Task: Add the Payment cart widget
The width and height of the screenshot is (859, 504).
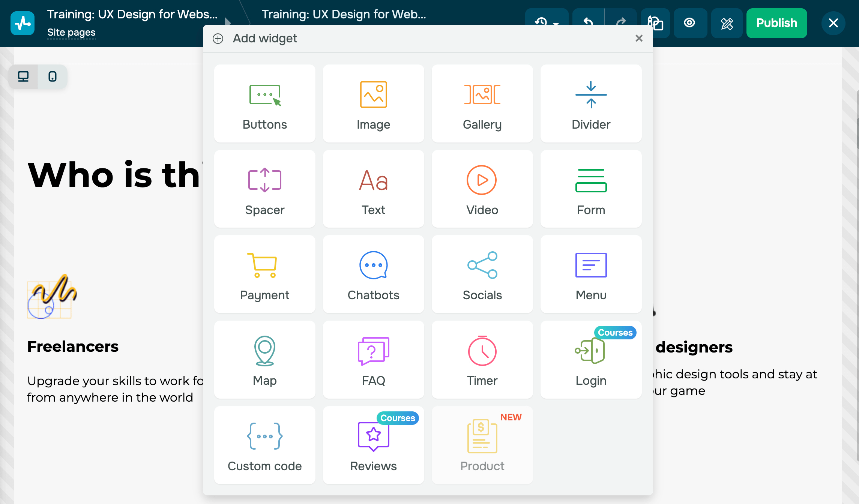Action: pyautogui.click(x=264, y=274)
